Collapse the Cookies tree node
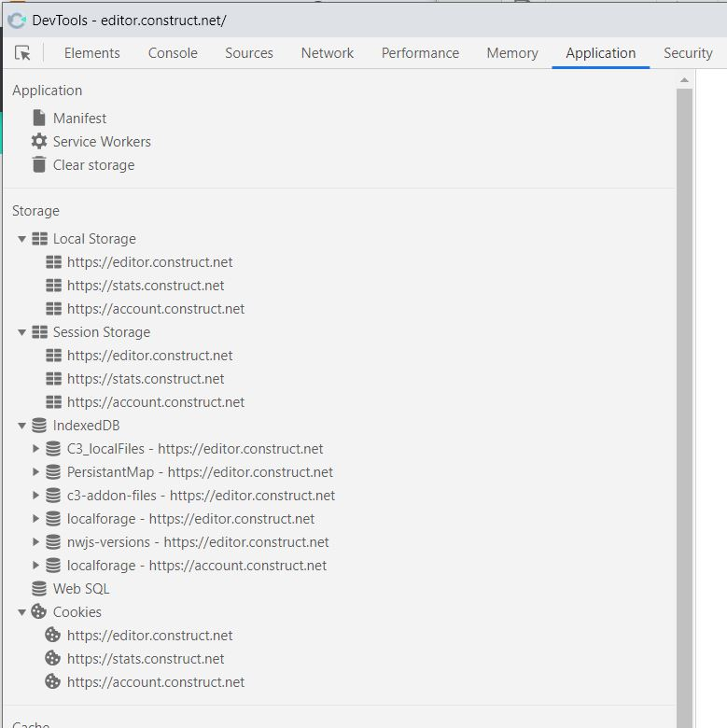 coord(21,612)
